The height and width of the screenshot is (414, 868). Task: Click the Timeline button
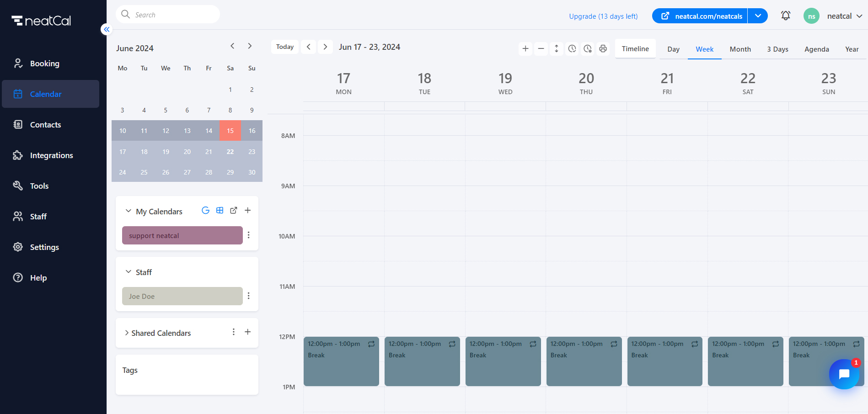click(635, 48)
